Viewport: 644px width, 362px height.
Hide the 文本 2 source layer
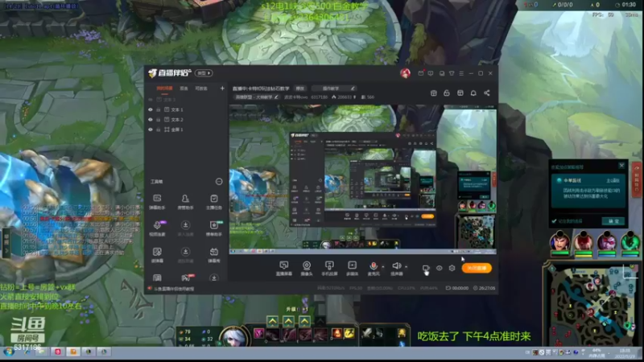[151, 119]
